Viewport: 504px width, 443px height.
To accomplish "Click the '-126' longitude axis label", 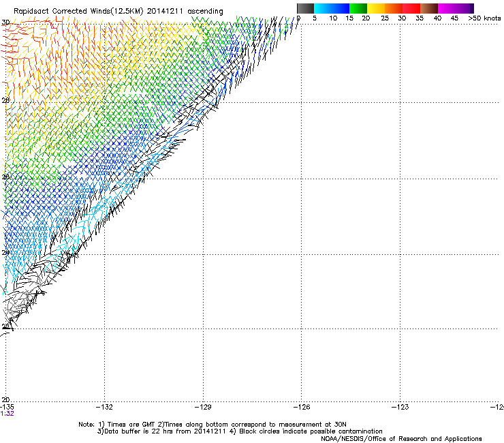I will (x=302, y=407).
